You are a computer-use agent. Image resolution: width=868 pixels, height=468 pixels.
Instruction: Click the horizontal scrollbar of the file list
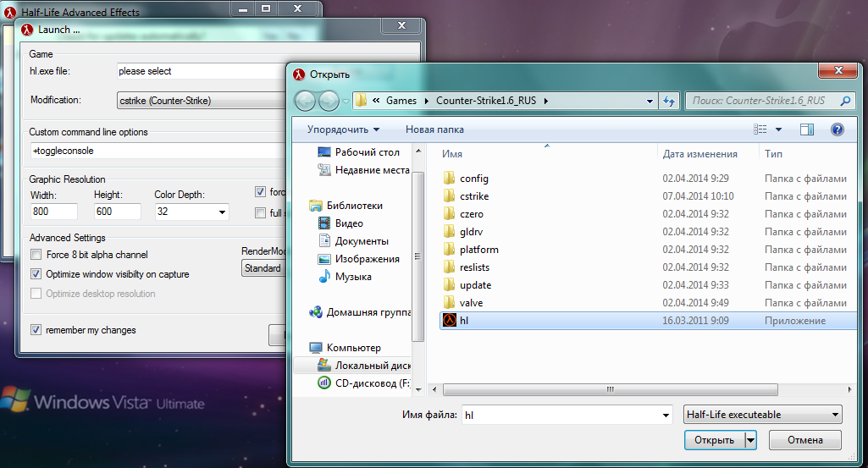(x=610, y=389)
